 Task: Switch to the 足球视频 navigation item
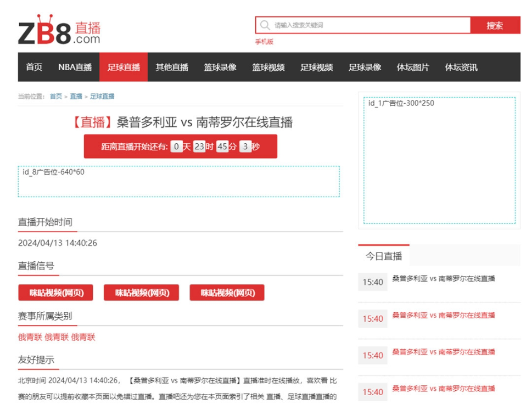point(317,67)
